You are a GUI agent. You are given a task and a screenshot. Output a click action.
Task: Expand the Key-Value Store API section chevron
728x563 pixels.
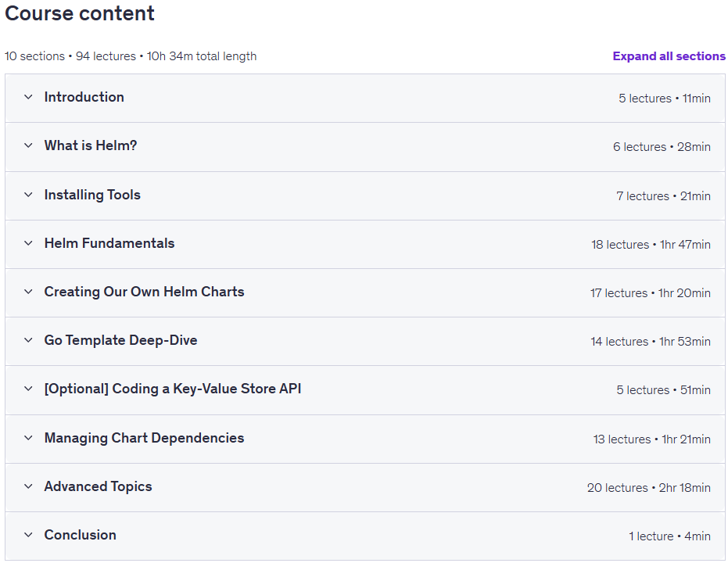(28, 389)
